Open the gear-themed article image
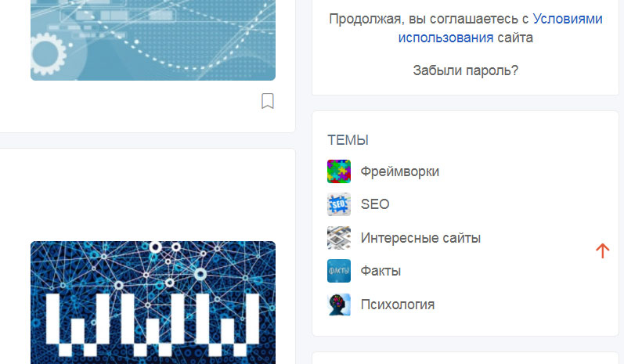 [x=153, y=40]
